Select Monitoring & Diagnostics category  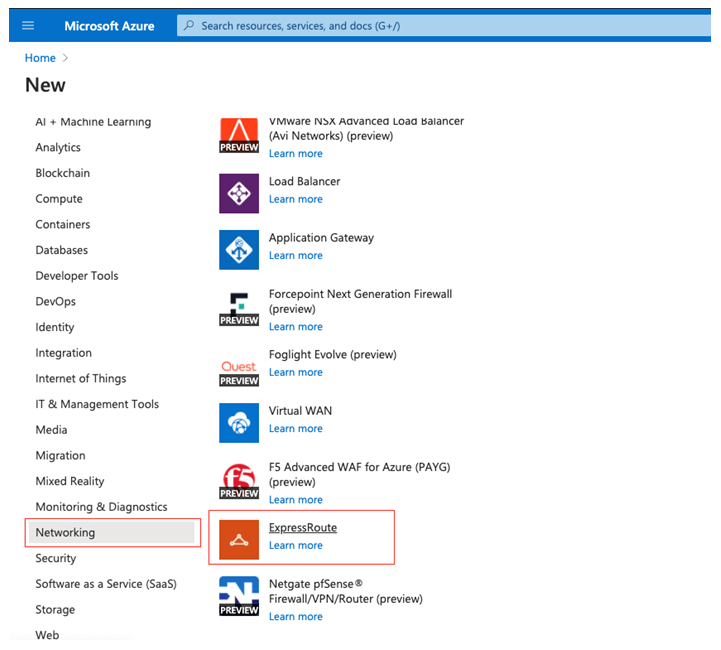[x=101, y=507]
